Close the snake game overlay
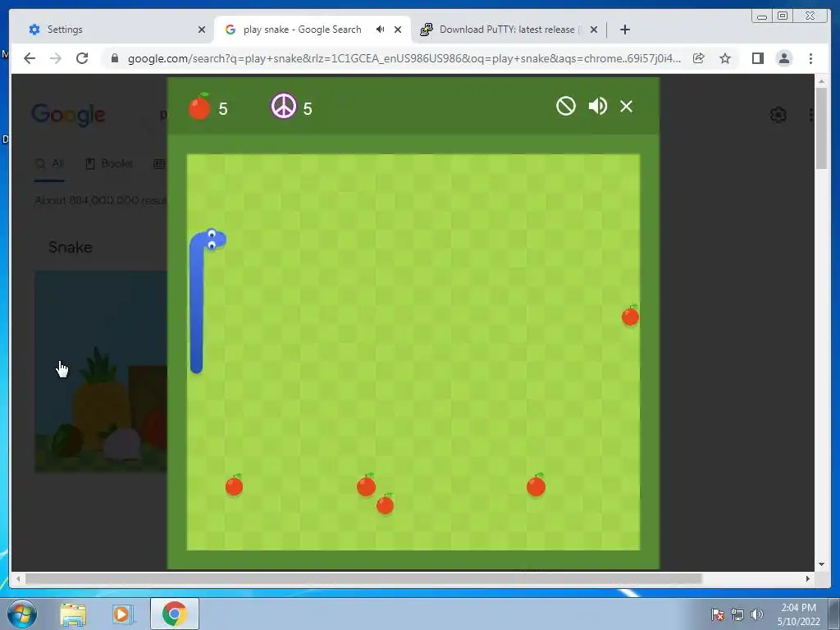Screen dimensions: 840x630 point(626,106)
